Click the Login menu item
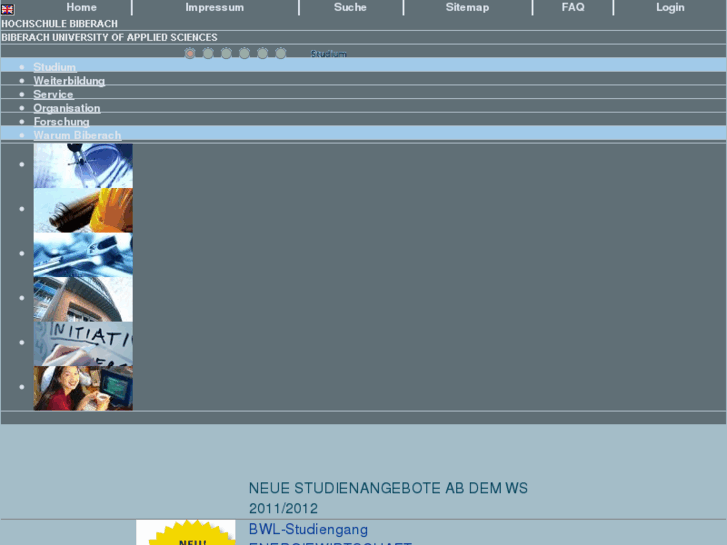 coord(670,7)
